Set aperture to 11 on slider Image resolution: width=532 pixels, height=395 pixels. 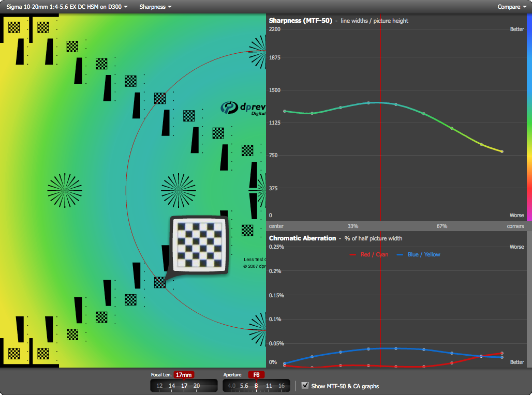coord(269,386)
